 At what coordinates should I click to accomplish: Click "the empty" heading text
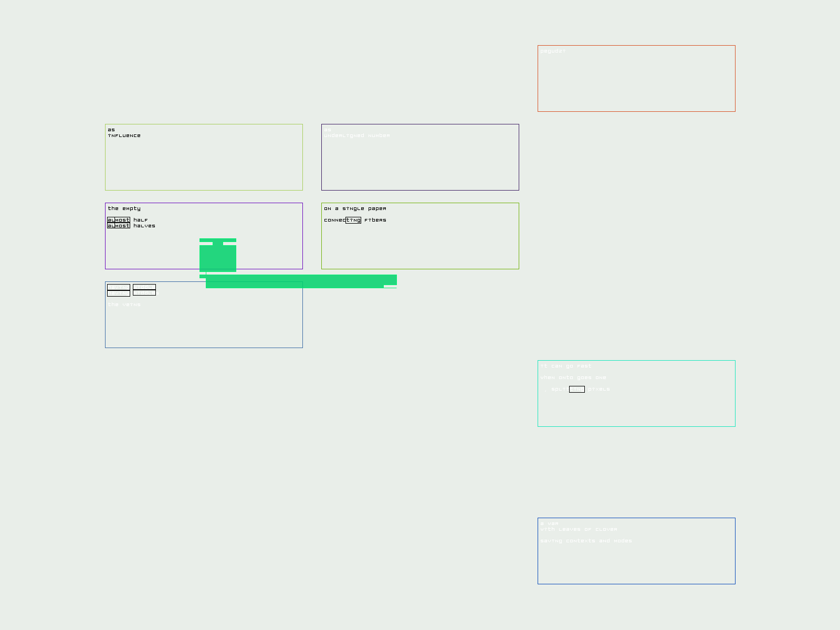tap(124, 208)
